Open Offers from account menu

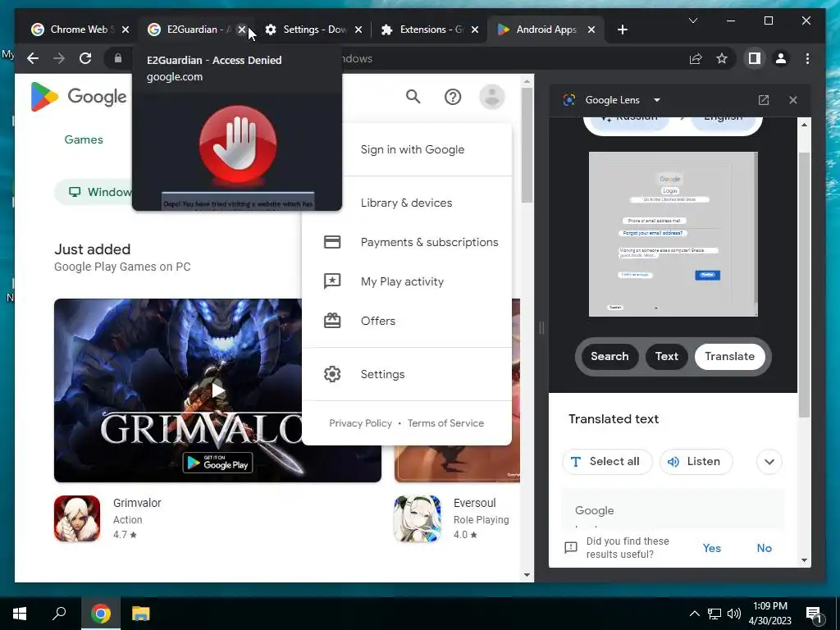407,321
